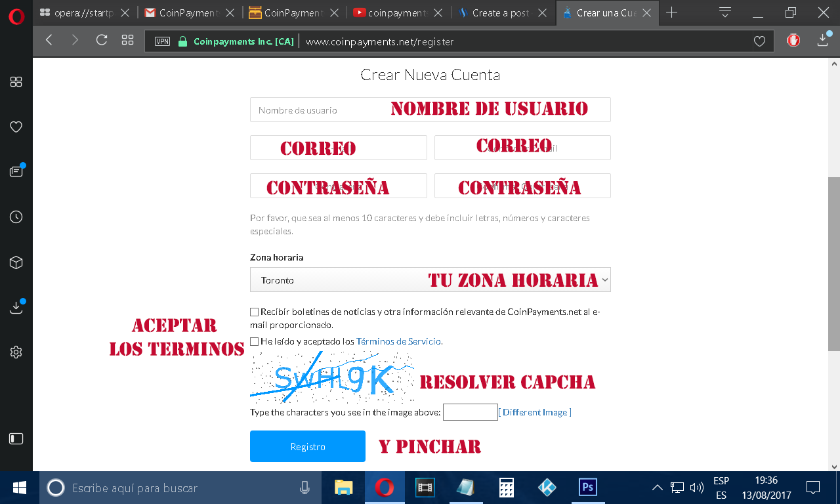Request a Different Image captcha
This screenshot has height=504, width=840.
click(535, 412)
